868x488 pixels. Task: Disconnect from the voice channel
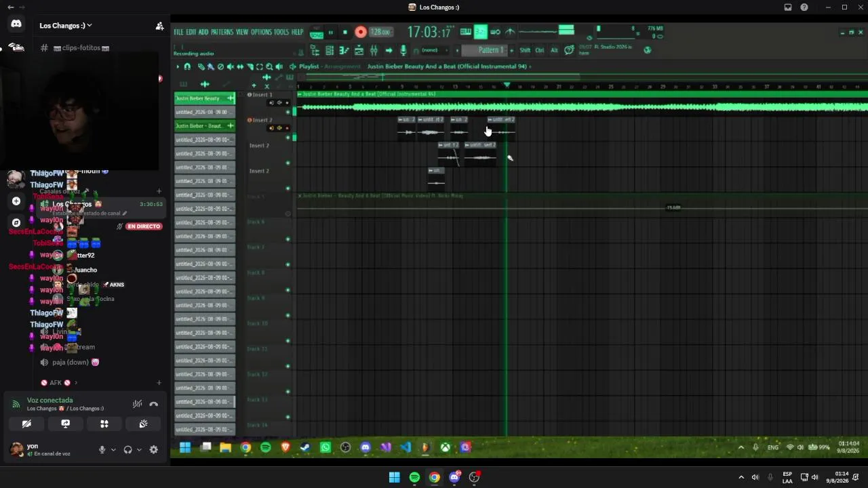[x=154, y=404]
